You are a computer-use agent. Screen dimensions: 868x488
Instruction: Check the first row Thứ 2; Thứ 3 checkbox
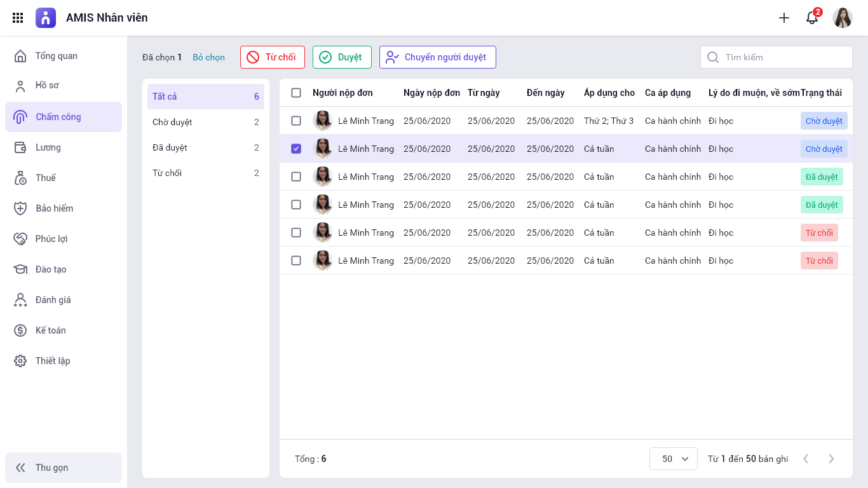(296, 121)
